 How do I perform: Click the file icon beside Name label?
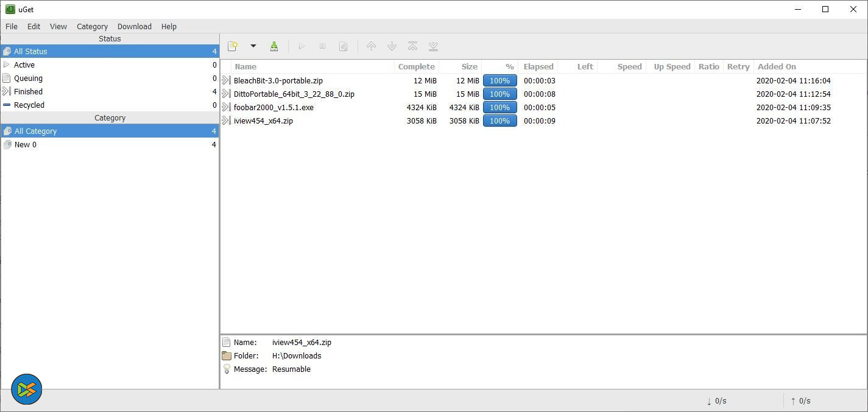pyautogui.click(x=227, y=342)
